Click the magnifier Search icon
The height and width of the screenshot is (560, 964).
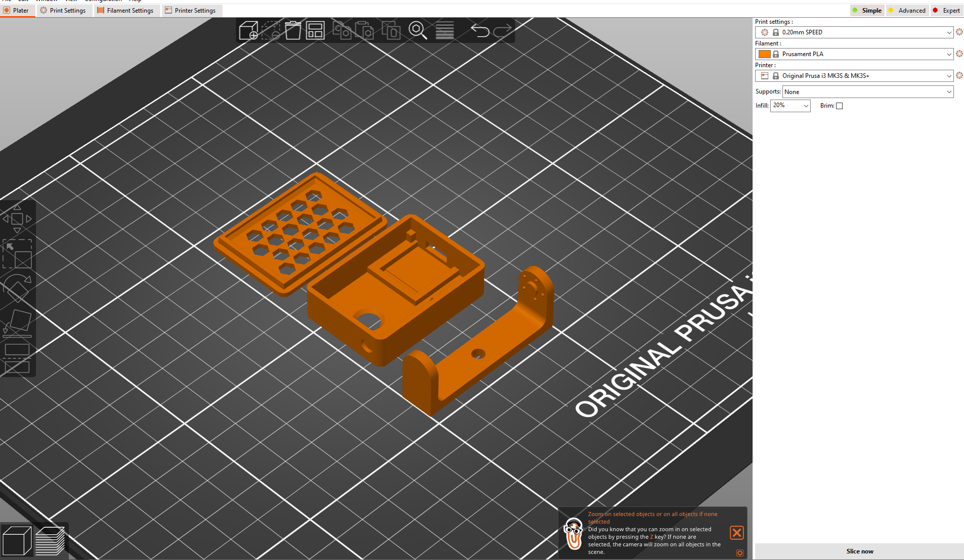pos(418,30)
